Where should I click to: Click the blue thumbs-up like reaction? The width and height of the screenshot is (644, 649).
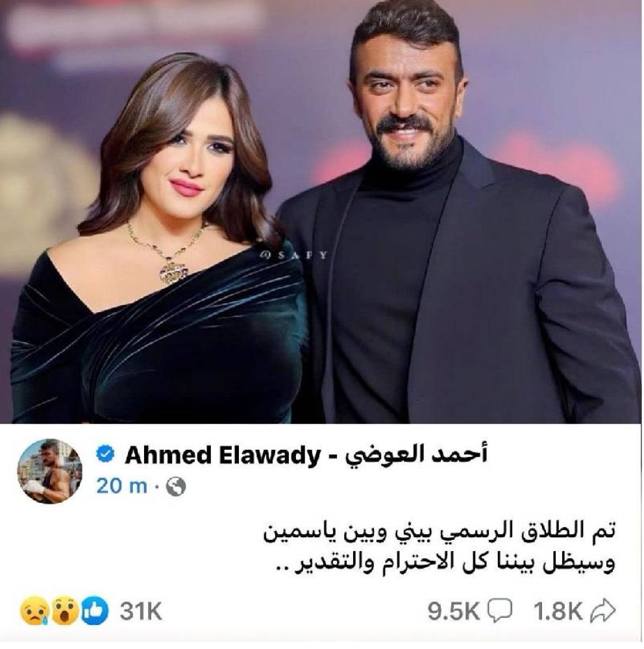coord(94,611)
